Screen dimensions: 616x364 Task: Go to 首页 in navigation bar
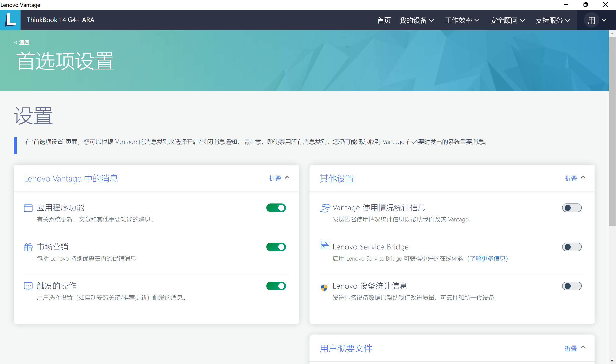[x=384, y=20]
